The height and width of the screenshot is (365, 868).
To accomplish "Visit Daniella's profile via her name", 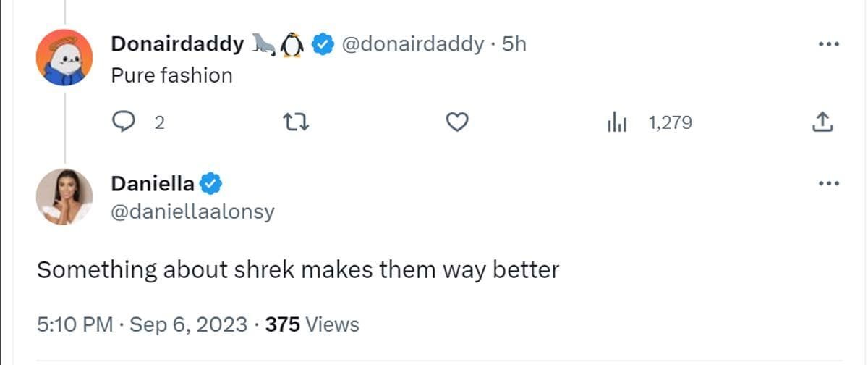I will (153, 184).
